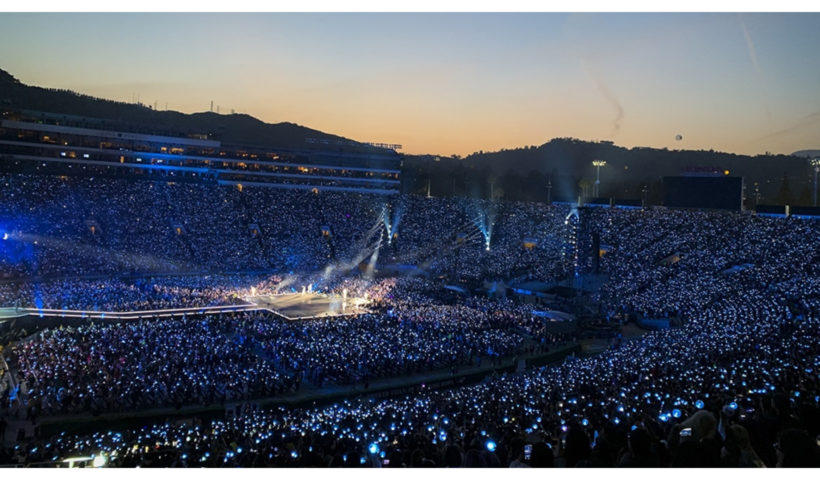Image resolution: width=820 pixels, height=480 pixels.
Task: Select the large dark scoreboard screen
Action: [702, 193]
